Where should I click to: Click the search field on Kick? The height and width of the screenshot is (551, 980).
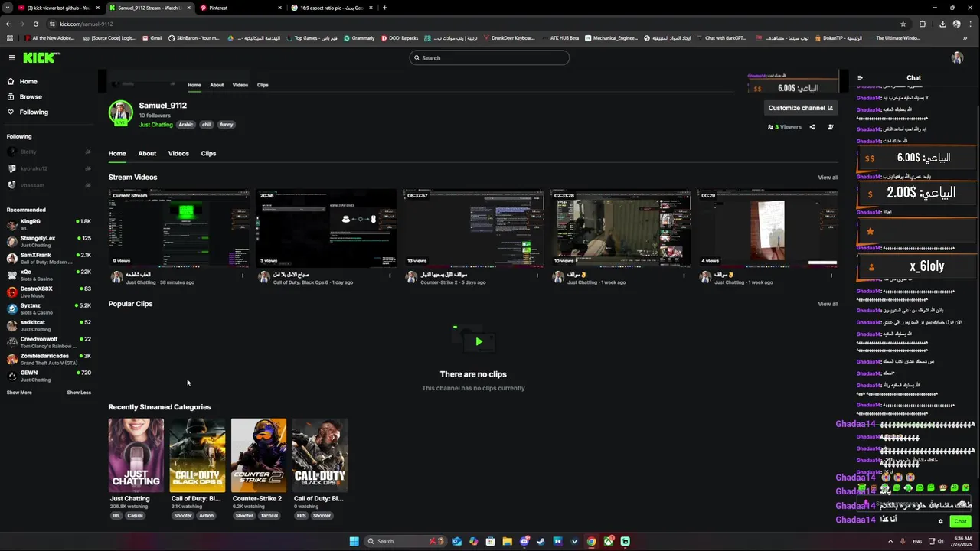pyautogui.click(x=489, y=58)
